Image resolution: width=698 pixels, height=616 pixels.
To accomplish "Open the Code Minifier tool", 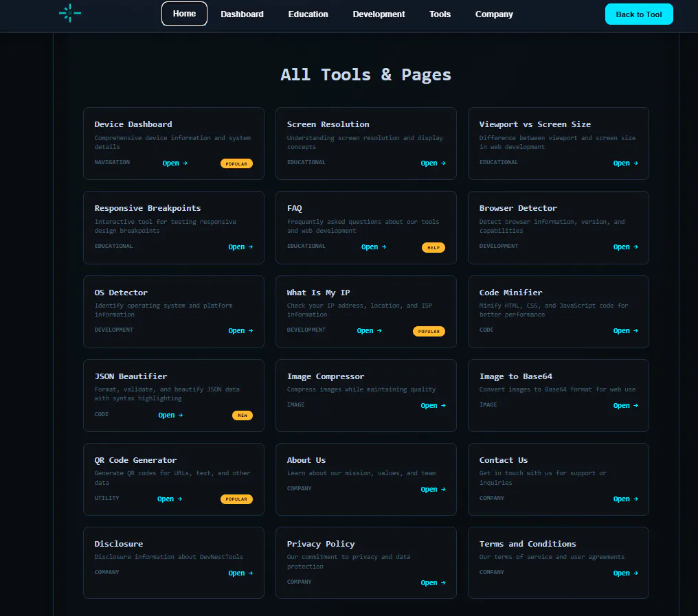I will point(625,331).
